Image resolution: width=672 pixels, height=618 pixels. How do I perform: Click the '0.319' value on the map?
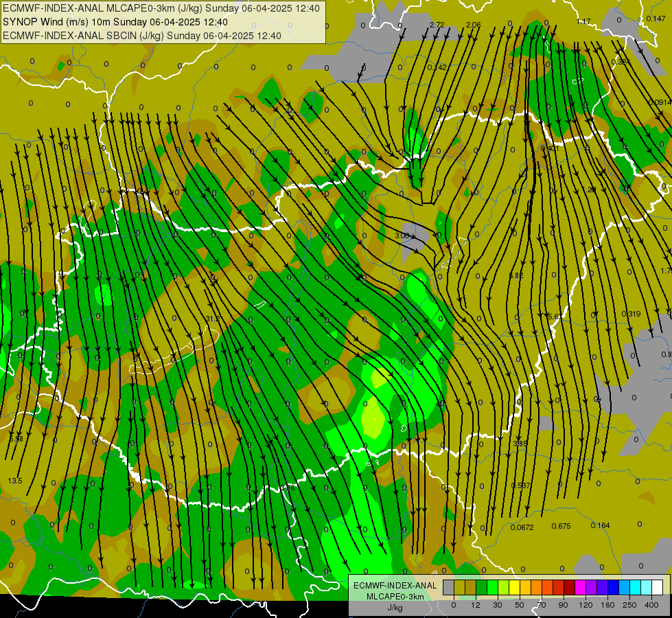pos(631,314)
